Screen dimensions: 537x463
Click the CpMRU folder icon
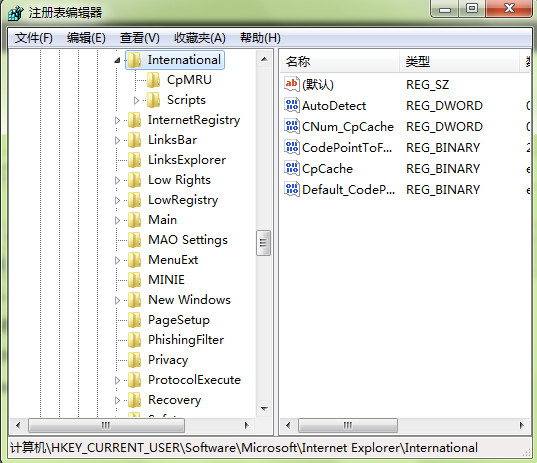pos(153,80)
